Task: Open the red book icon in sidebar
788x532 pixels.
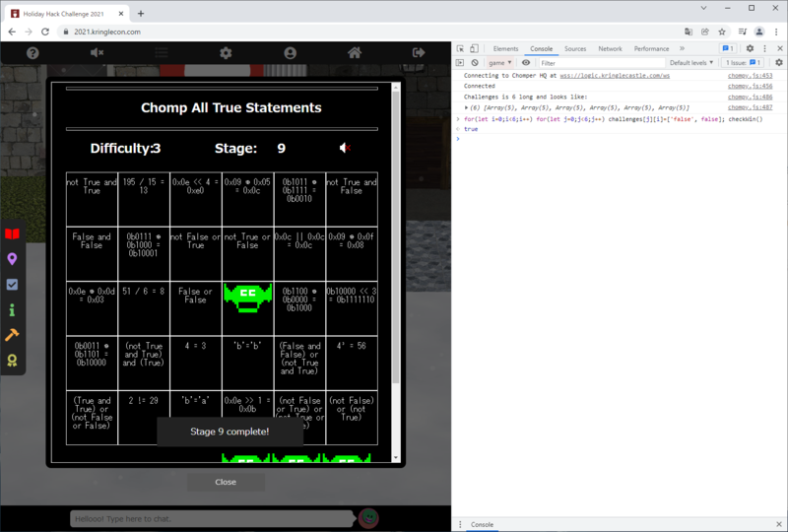Action: [12, 234]
